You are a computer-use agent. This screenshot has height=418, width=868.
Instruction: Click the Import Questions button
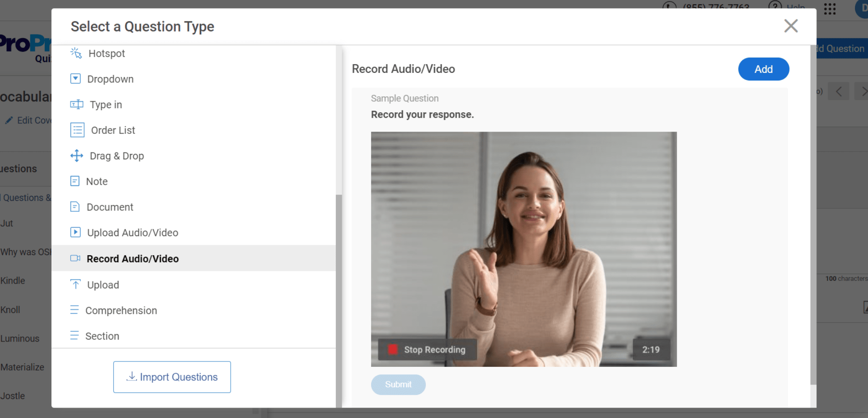pyautogui.click(x=172, y=377)
